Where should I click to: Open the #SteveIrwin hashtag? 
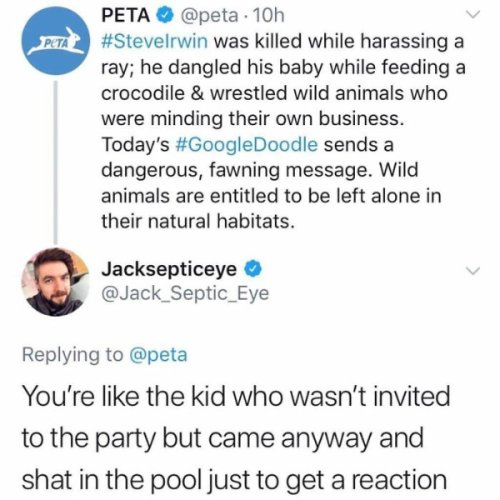[154, 41]
